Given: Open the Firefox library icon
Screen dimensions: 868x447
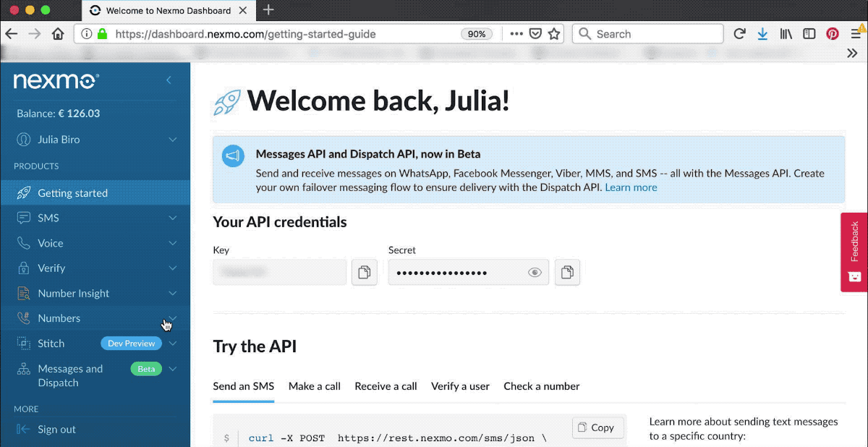Looking at the screenshot, I should [x=786, y=34].
